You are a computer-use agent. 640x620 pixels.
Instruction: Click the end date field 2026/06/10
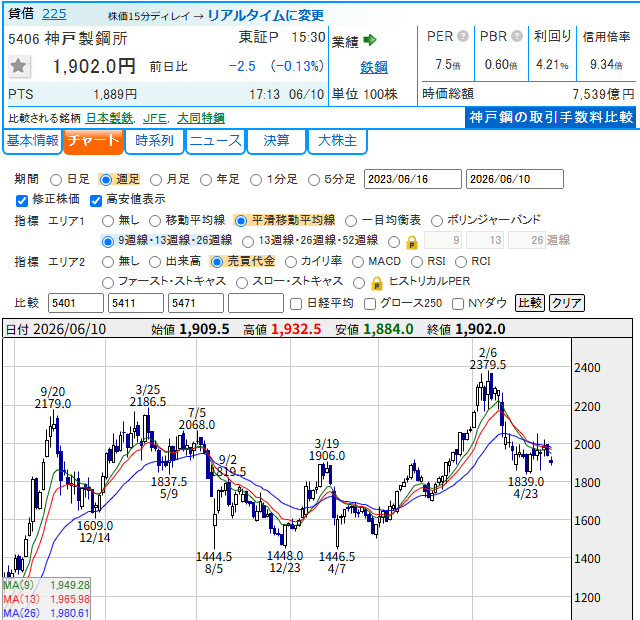click(515, 179)
